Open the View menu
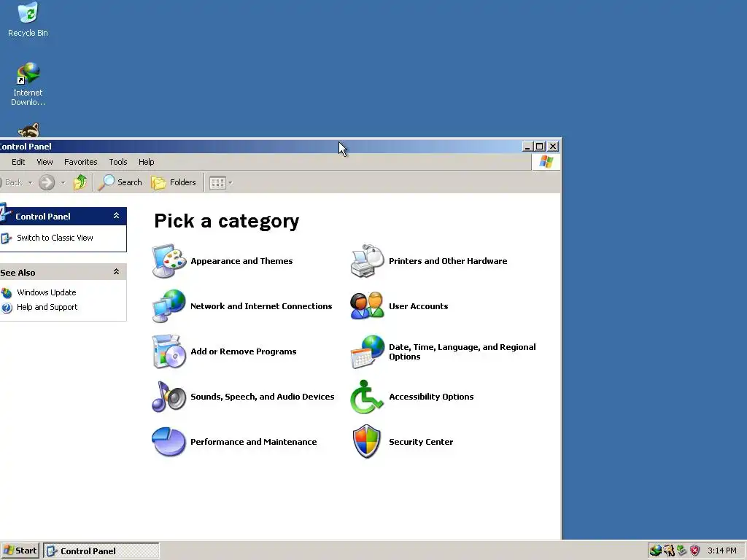Image resolution: width=747 pixels, height=560 pixels. coord(44,162)
